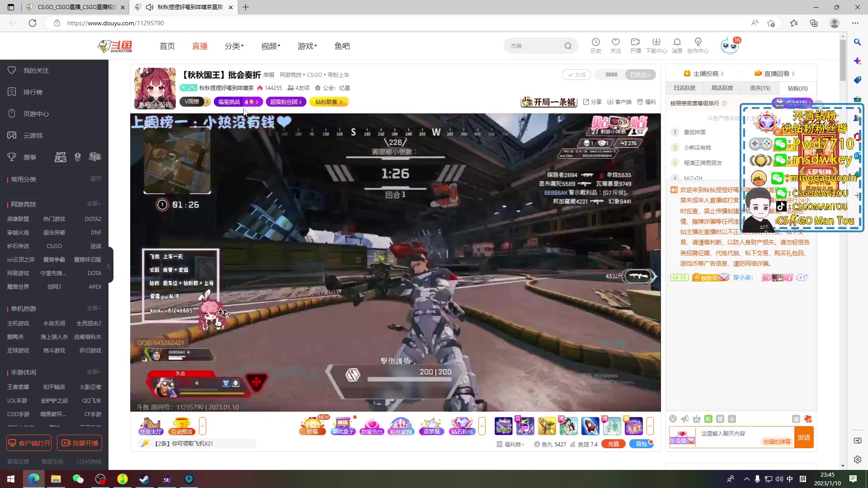The height and width of the screenshot is (488, 868).
Task: Open the 造梦屋 icon
Action: point(431,426)
